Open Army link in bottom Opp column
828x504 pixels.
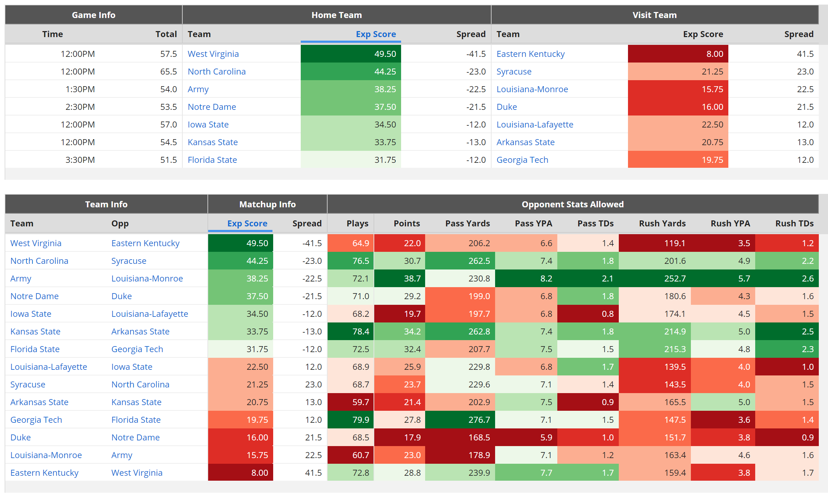pyautogui.click(x=122, y=455)
